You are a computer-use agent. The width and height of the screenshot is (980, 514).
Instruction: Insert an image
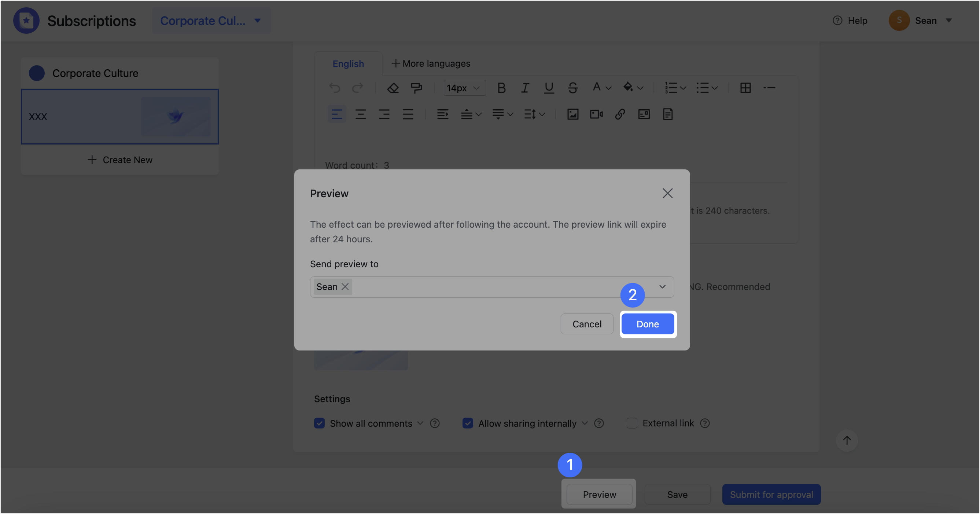click(572, 114)
